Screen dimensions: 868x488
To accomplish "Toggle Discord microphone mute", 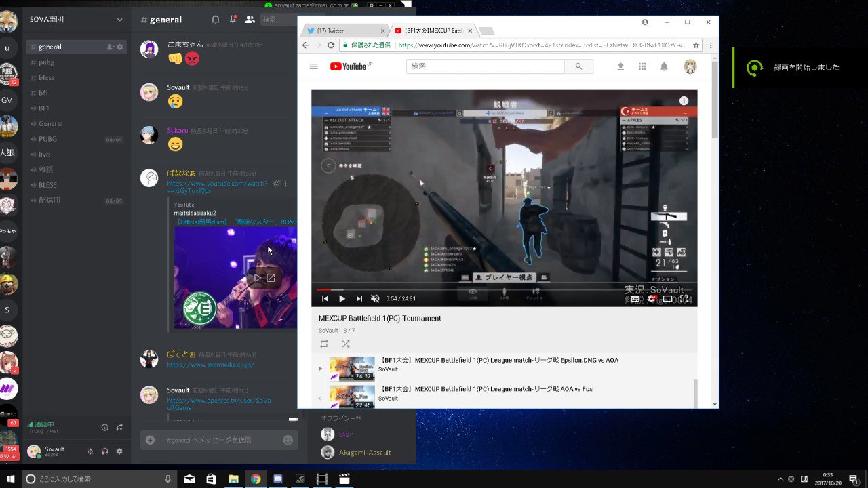I will click(x=90, y=451).
